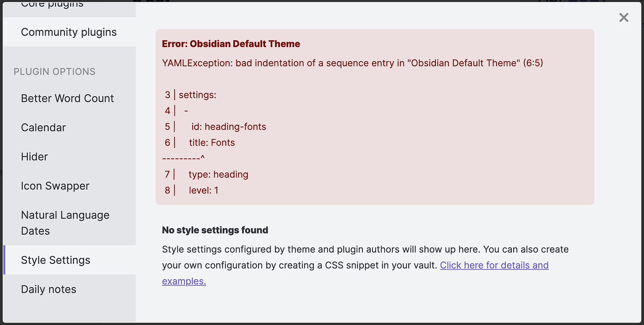Close the settings modal
The width and height of the screenshot is (644, 325).
pos(624,17)
